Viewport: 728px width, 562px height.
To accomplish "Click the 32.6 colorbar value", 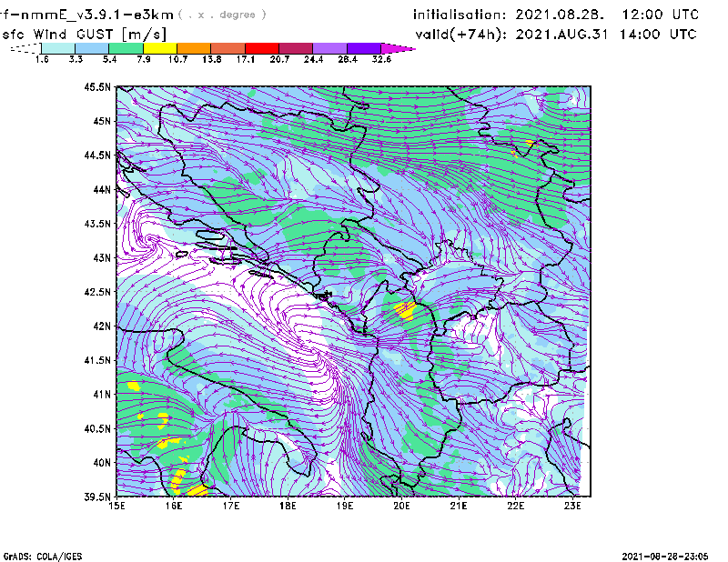I will click(x=381, y=59).
